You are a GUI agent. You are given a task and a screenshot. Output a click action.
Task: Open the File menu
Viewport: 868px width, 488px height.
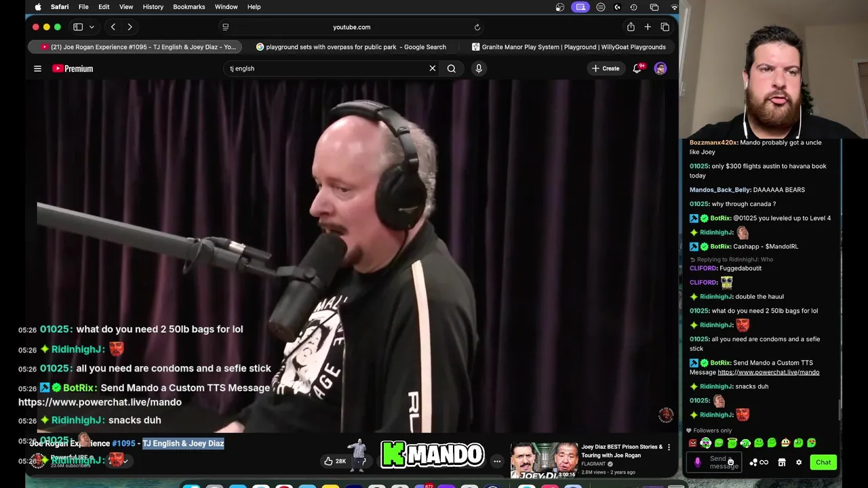click(83, 7)
